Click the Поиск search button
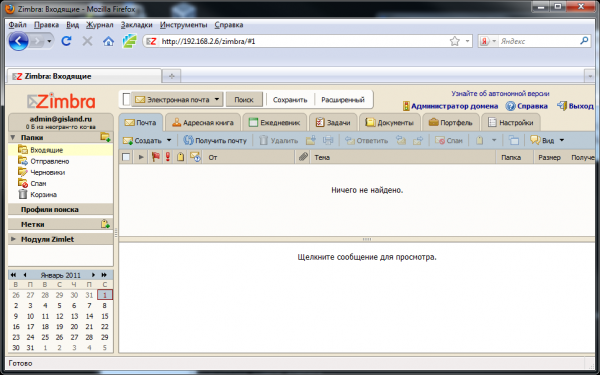The image size is (600, 375). click(244, 99)
